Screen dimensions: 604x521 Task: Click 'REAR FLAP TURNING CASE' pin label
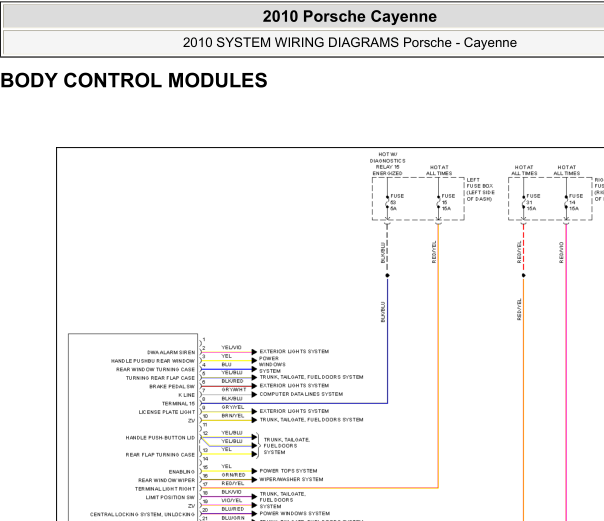pos(160,455)
